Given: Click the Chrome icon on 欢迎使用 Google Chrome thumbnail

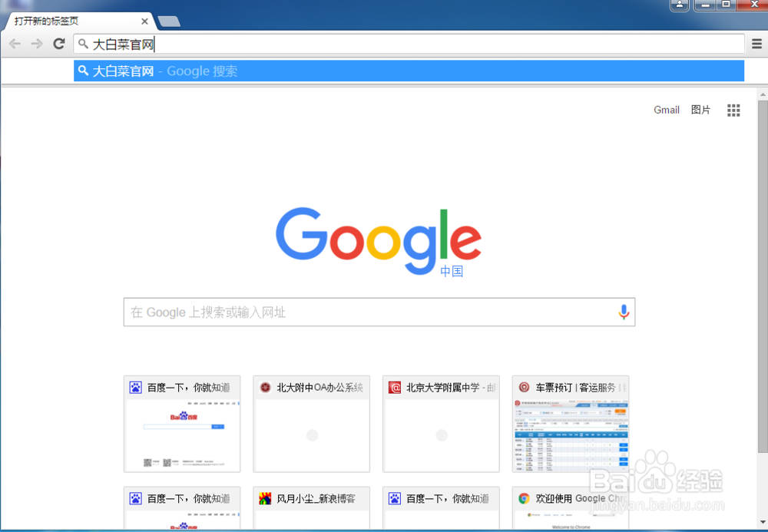Looking at the screenshot, I should (522, 498).
